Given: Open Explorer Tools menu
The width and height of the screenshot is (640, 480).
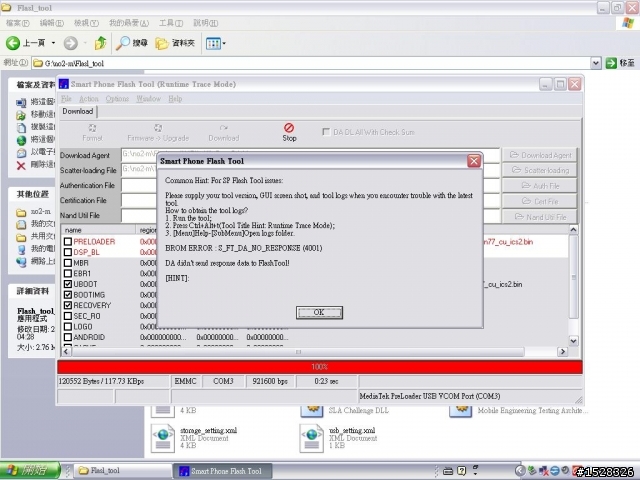Looking at the screenshot, I should (171, 23).
